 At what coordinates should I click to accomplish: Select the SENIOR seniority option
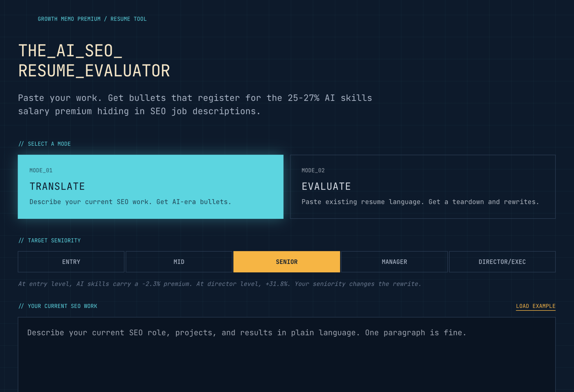point(286,262)
